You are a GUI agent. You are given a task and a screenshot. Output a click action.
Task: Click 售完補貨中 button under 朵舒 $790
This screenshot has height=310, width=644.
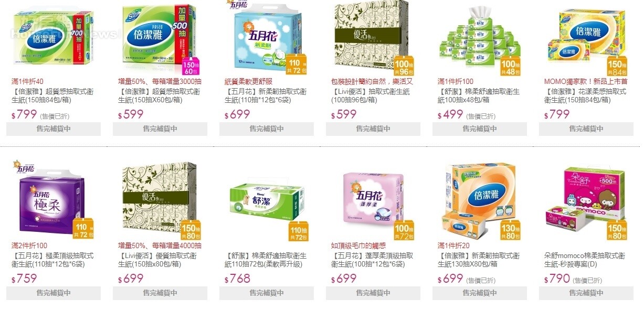[586, 293]
